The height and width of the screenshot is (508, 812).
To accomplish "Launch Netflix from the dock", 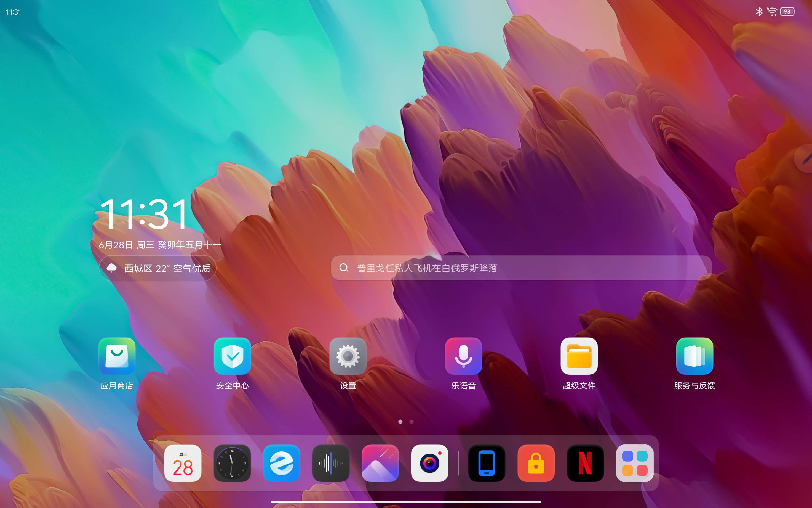I will coord(586,463).
